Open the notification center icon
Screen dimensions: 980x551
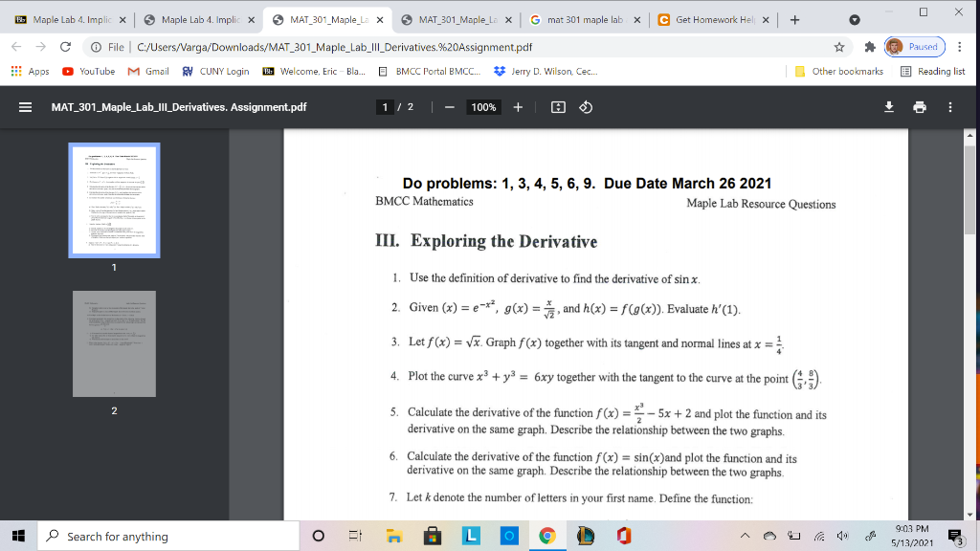pos(956,536)
